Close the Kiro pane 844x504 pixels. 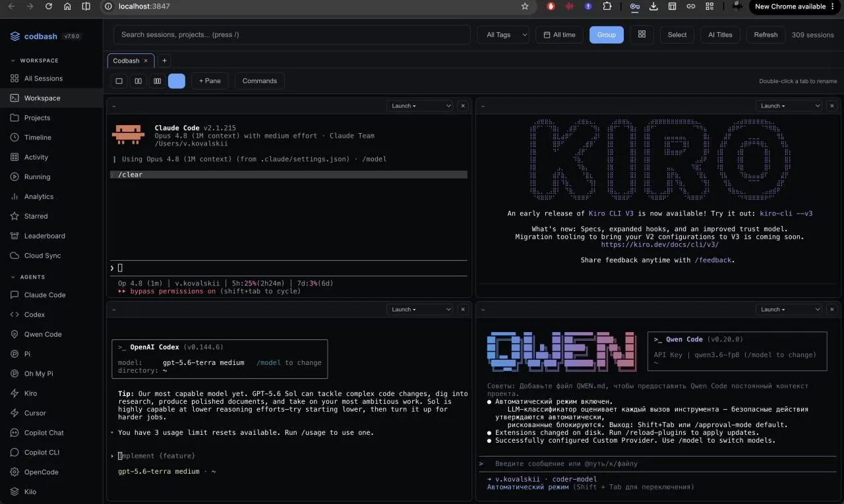832,106
